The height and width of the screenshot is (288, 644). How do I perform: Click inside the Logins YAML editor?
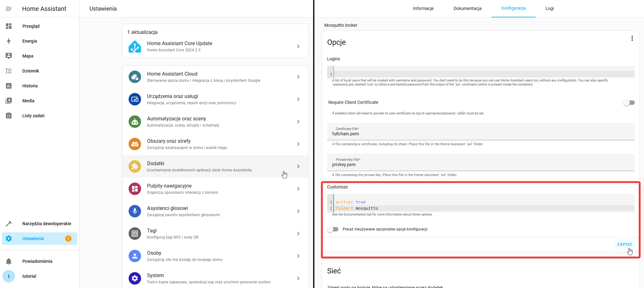coord(484,74)
